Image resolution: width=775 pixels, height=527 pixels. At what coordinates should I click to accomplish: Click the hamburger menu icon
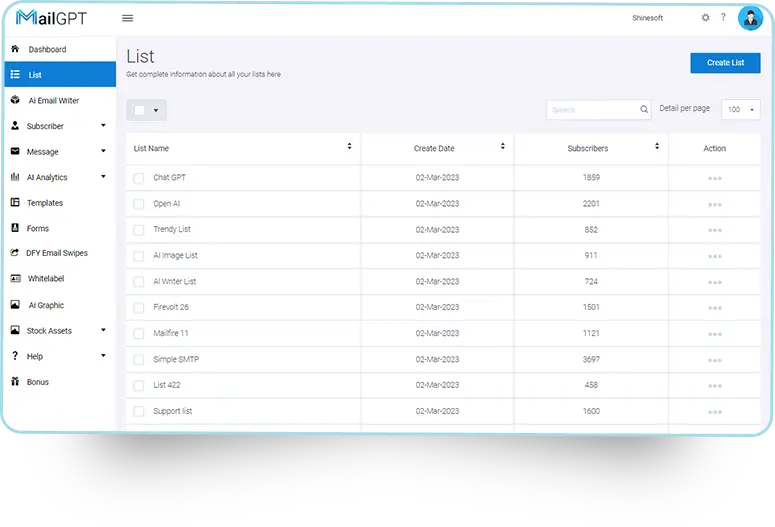(x=127, y=18)
